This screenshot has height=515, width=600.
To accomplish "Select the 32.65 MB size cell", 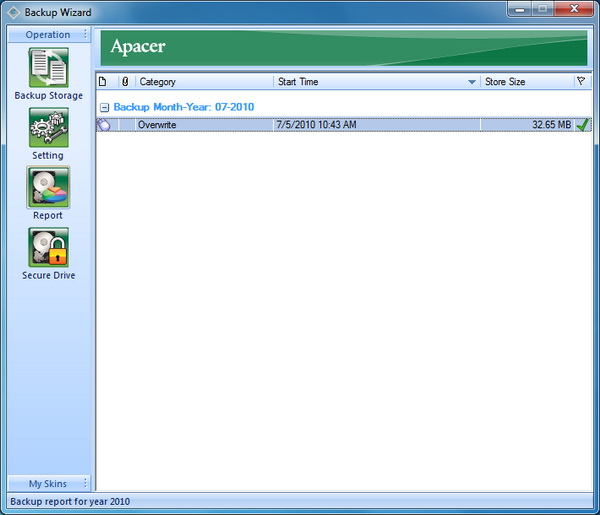I will [527, 125].
